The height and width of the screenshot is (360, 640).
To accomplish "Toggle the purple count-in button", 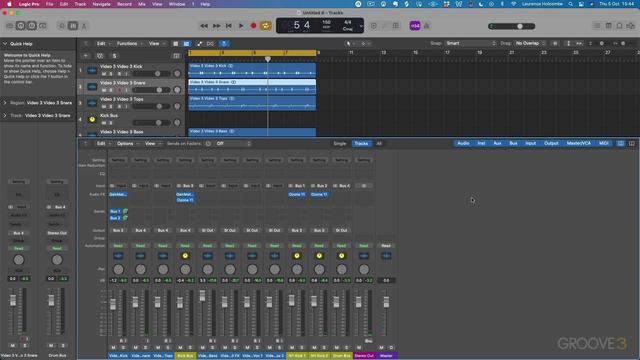I will [415, 26].
